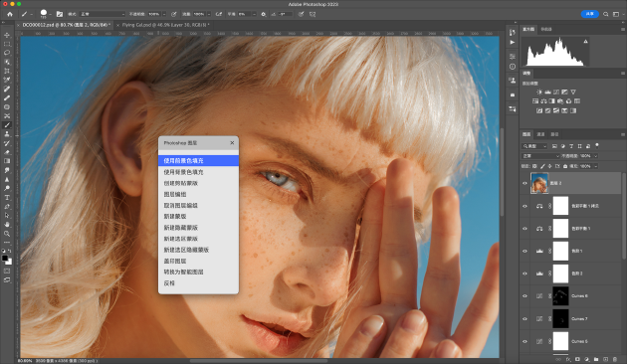This screenshot has width=627, height=364.
Task: Select the Lasso tool
Action: click(x=7, y=53)
